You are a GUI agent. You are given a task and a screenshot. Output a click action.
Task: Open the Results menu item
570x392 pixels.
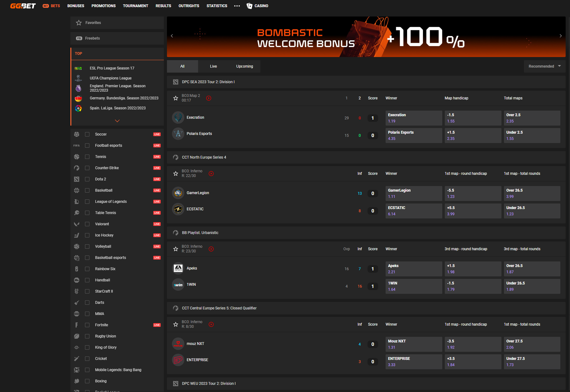click(x=163, y=6)
